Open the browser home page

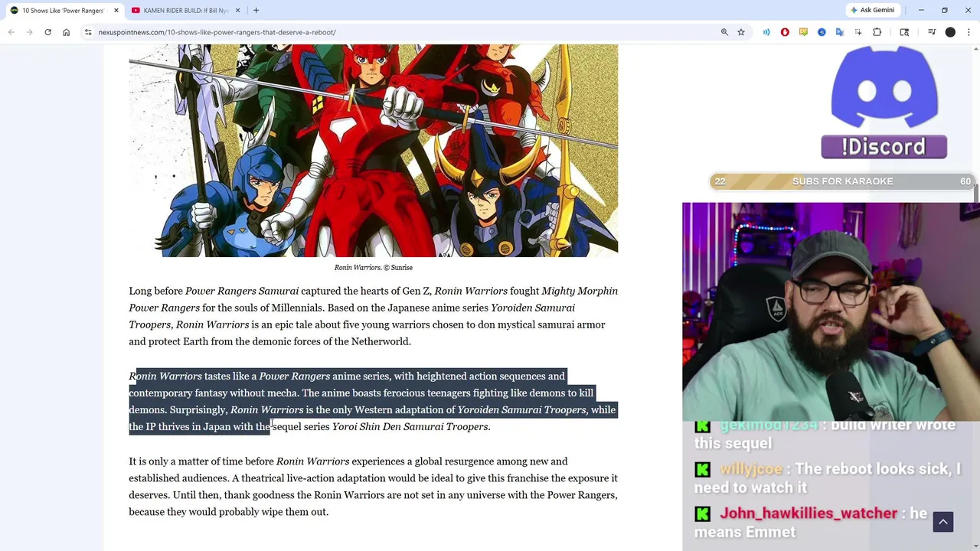[66, 32]
